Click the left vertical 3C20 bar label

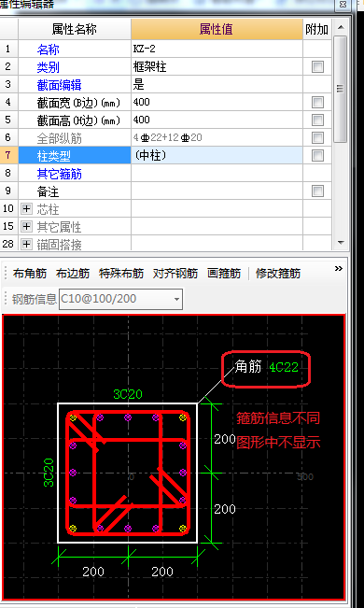tap(49, 473)
